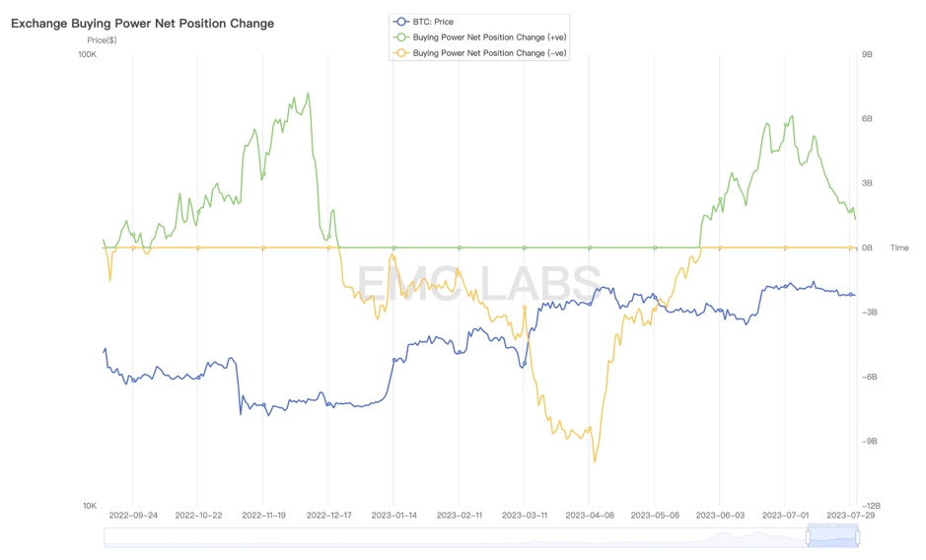Click the yellow (-ve) legend marker icon
The image size is (926, 560).
click(401, 53)
